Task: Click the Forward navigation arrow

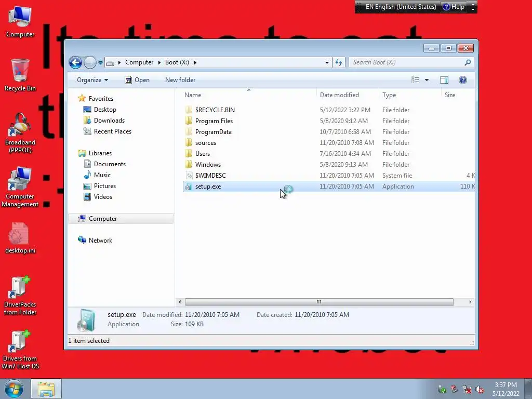Action: 90,62
